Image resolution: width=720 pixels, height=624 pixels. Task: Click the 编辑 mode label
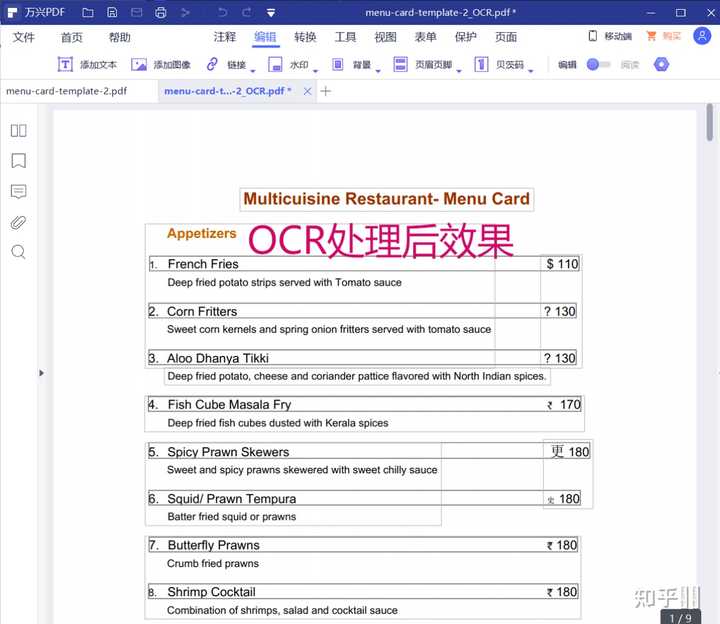click(x=567, y=65)
